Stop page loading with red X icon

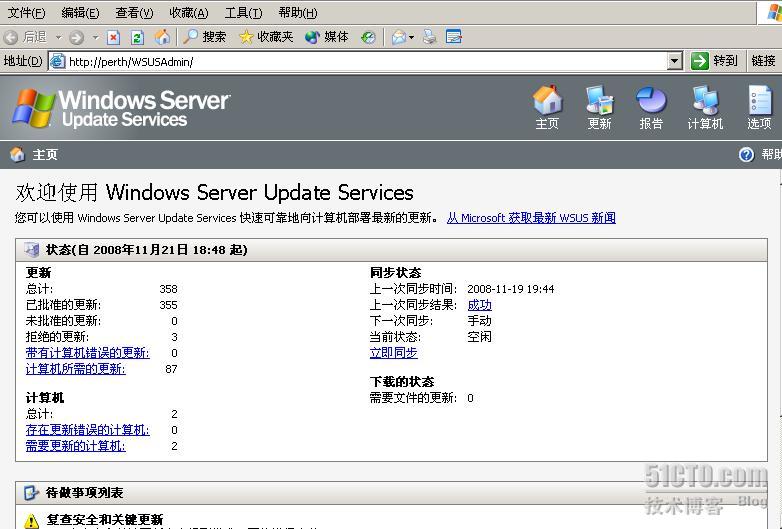114,37
